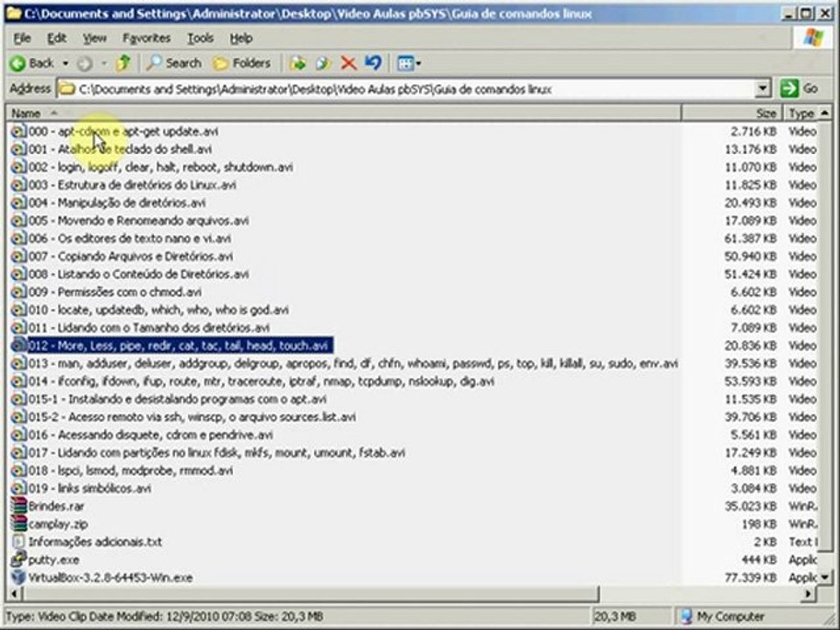Click icon of 008 - Listando o Conteúdo file

[x=18, y=274]
